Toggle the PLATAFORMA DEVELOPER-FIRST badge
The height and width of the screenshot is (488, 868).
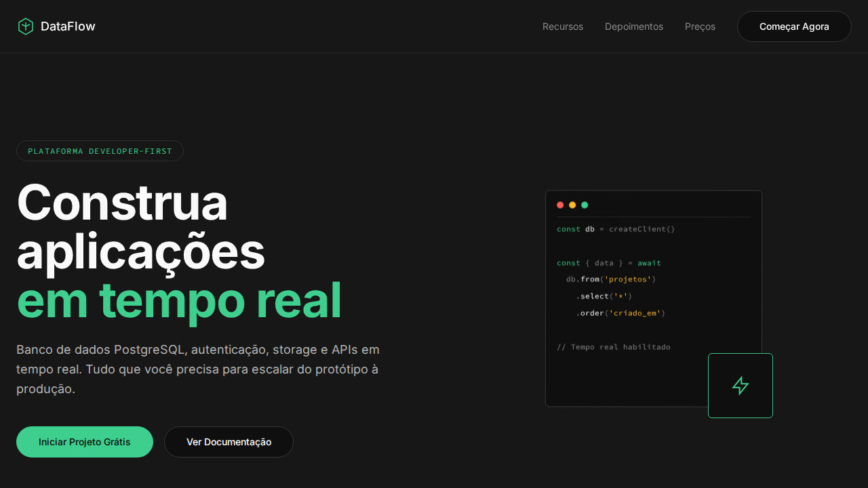pos(100,150)
